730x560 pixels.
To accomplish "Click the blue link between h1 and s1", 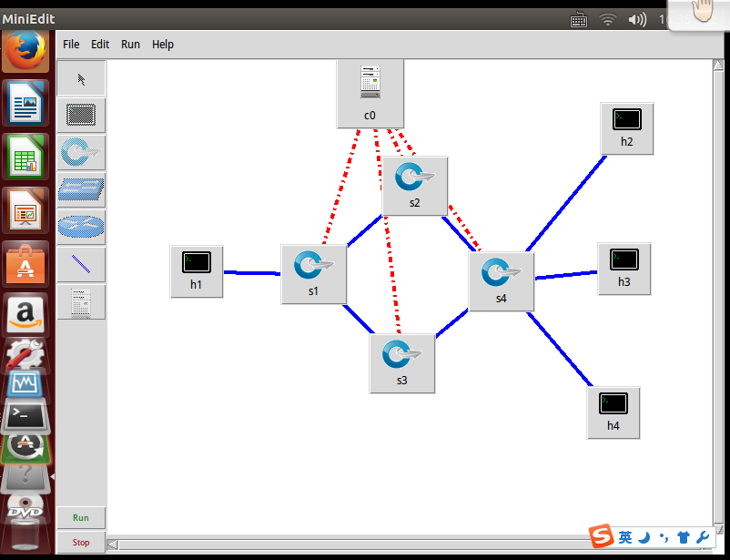I will click(252, 272).
